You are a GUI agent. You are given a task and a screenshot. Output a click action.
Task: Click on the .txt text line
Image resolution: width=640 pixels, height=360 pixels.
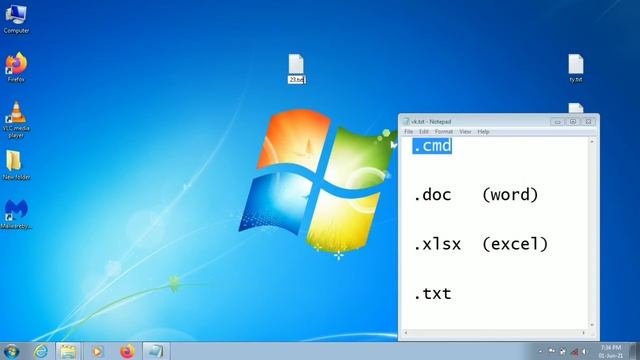(x=433, y=294)
